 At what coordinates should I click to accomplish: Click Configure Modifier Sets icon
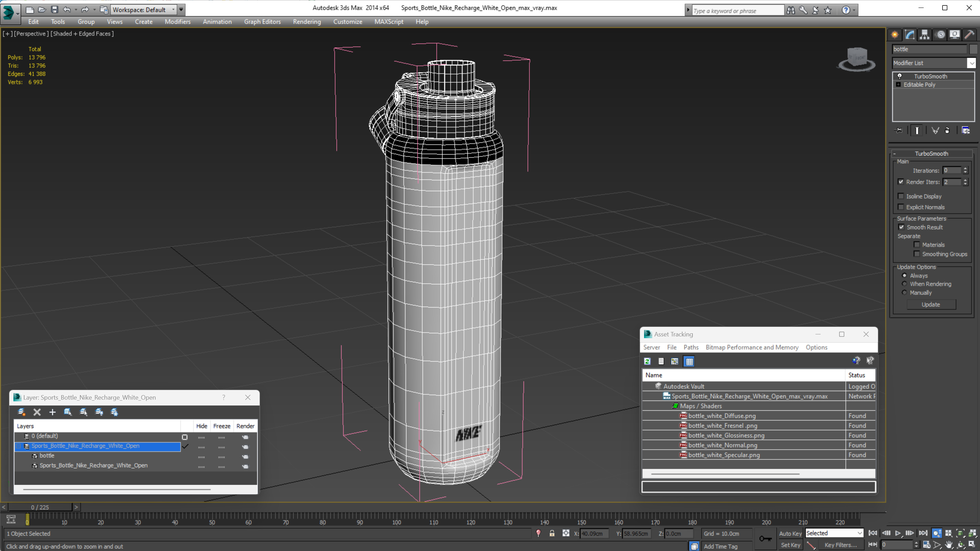pos(966,130)
